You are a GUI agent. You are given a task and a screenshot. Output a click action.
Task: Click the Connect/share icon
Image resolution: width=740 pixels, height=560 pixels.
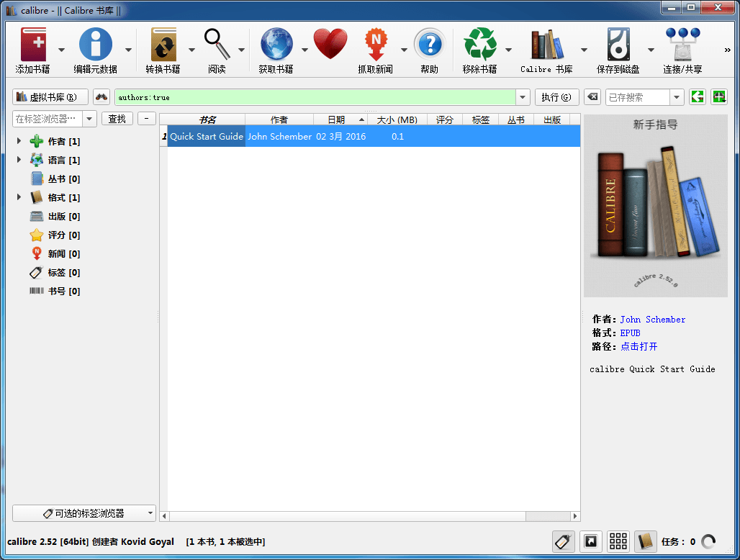tap(682, 45)
